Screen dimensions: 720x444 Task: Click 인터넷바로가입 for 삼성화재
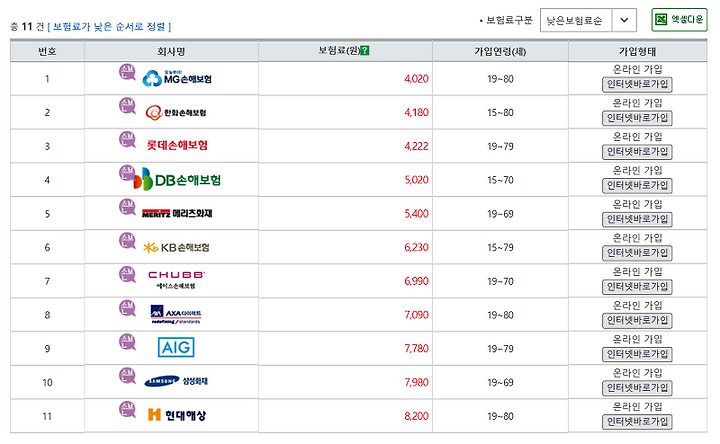(x=637, y=388)
